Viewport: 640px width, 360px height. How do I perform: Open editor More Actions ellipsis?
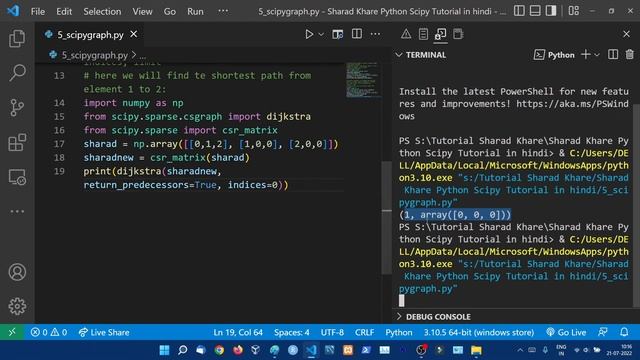coord(376,34)
